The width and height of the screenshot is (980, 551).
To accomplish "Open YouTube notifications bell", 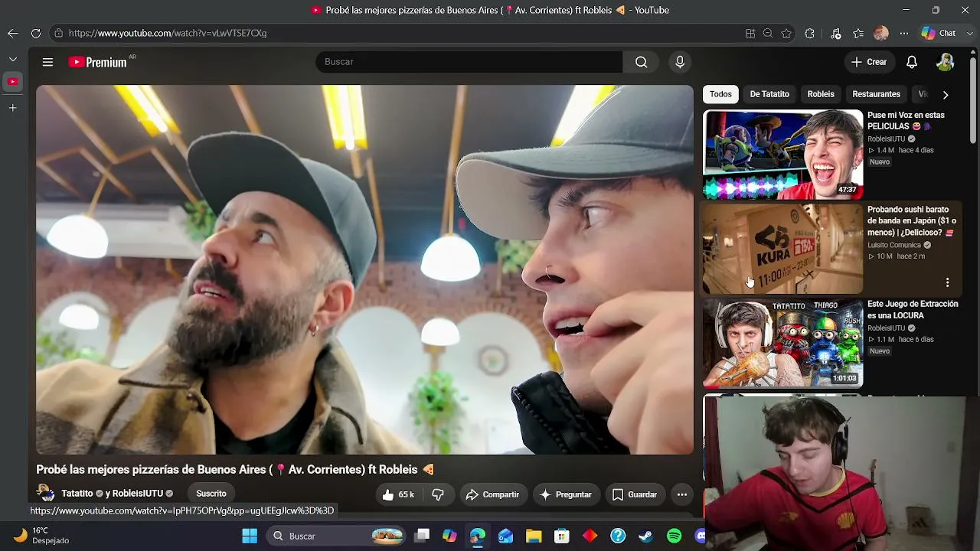I will pos(912,62).
